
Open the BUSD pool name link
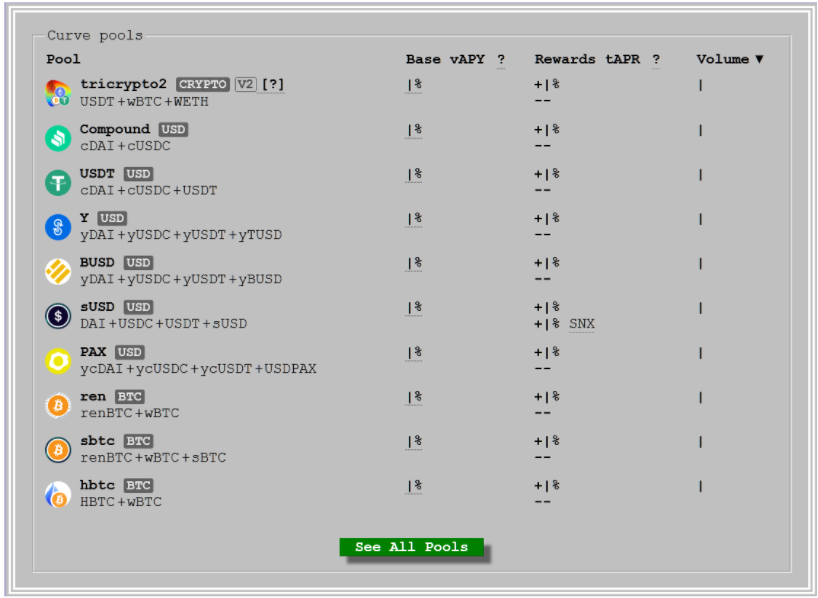pyautogui.click(x=97, y=262)
